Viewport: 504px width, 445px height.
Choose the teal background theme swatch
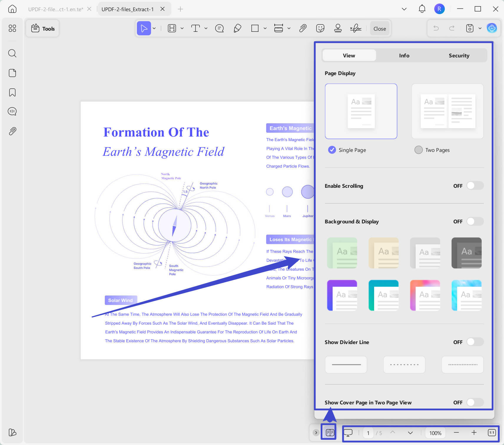(x=384, y=295)
